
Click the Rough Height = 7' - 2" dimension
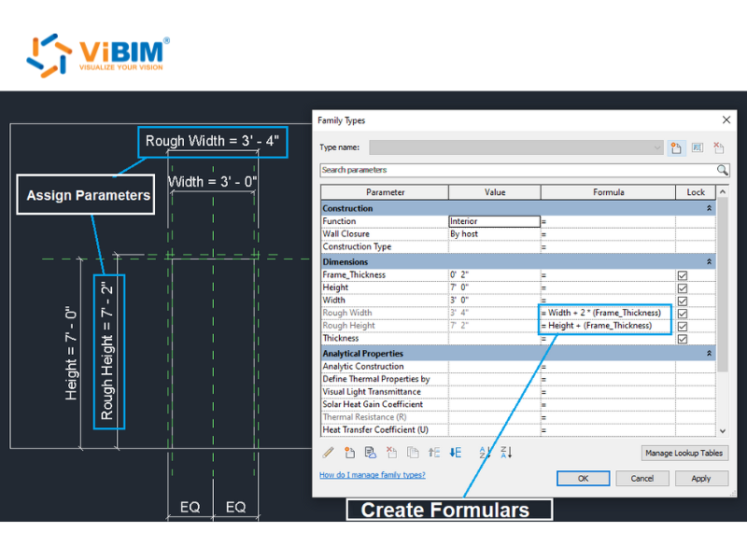click(107, 351)
